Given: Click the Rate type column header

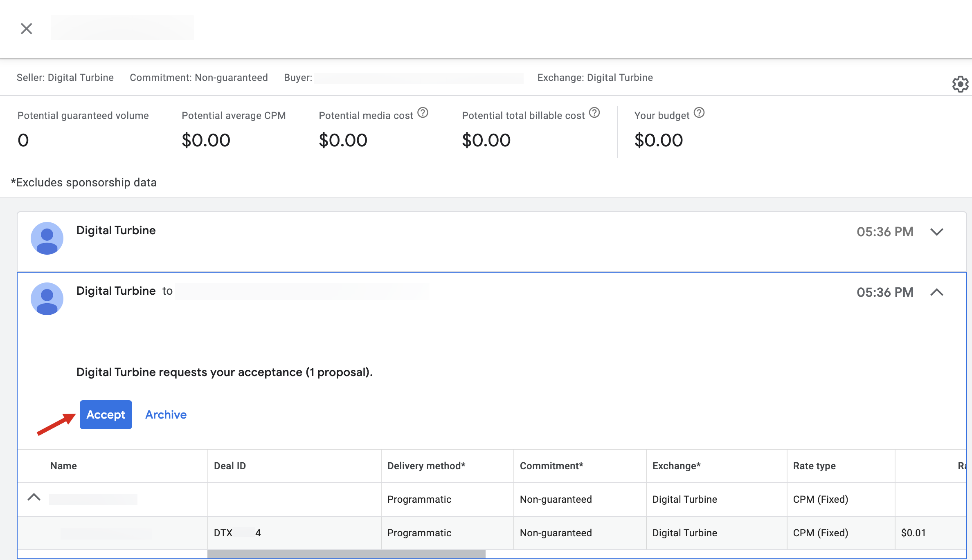Looking at the screenshot, I should click(x=814, y=466).
